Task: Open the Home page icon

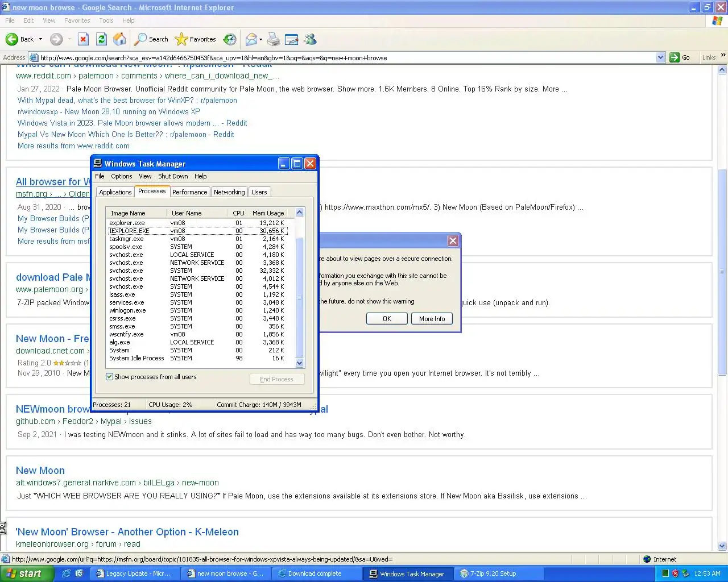Action: [x=119, y=39]
